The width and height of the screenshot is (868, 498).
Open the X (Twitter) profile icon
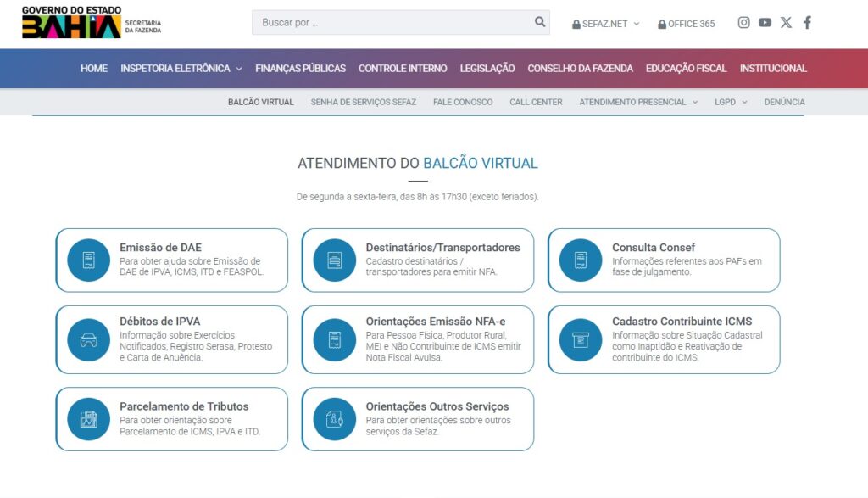[786, 23]
